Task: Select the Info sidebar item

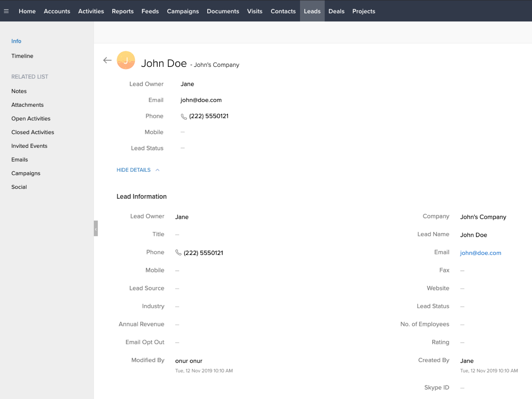Action: 16,41
